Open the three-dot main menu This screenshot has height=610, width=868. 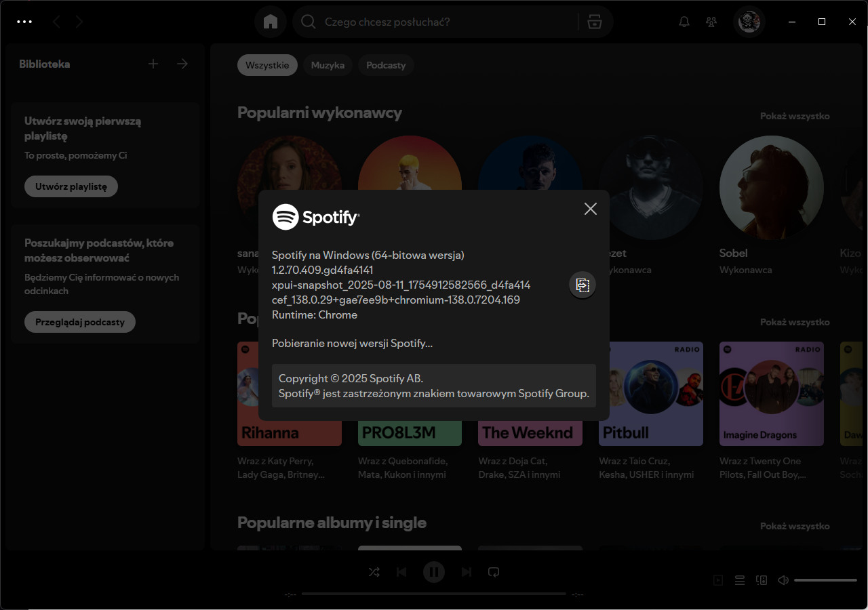tap(24, 22)
